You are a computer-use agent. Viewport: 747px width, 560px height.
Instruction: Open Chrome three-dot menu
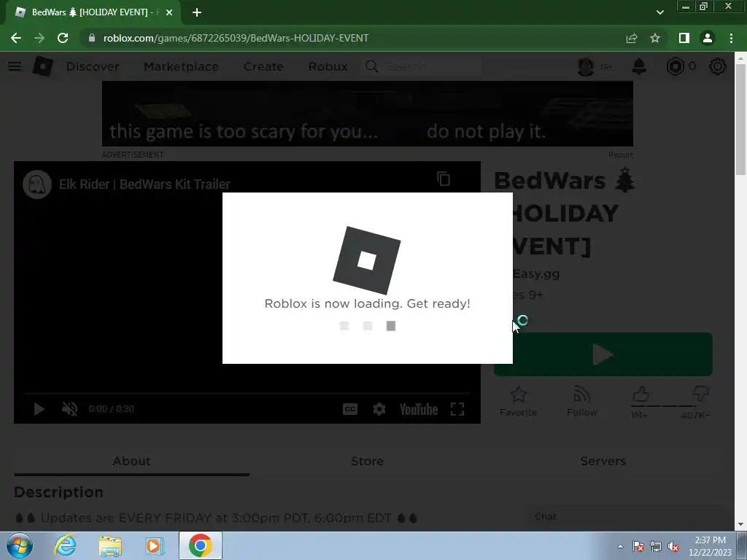[x=731, y=38]
